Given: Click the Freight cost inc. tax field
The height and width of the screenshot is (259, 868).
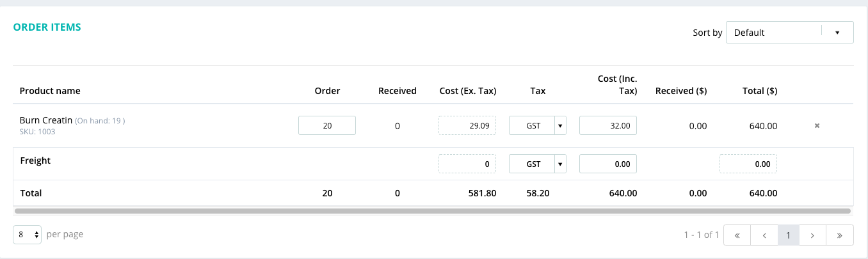Looking at the screenshot, I should tap(608, 164).
